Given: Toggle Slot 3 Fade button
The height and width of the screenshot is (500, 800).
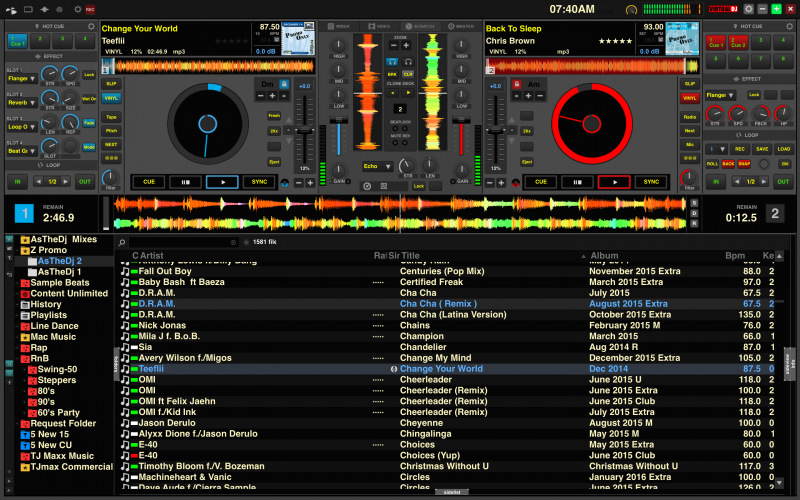Looking at the screenshot, I should pyautogui.click(x=89, y=123).
